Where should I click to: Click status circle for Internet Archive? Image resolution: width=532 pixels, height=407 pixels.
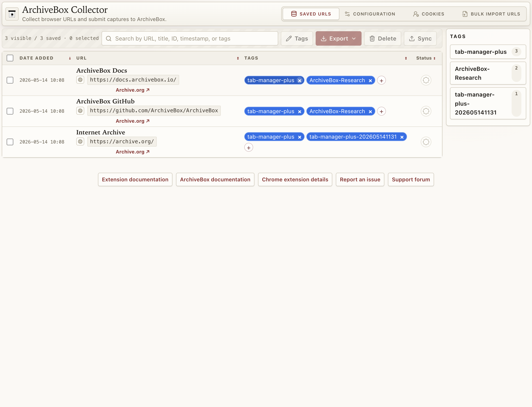click(x=426, y=142)
